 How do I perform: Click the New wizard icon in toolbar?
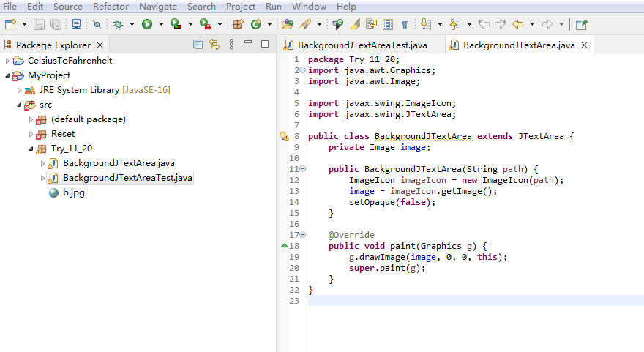tap(10, 24)
